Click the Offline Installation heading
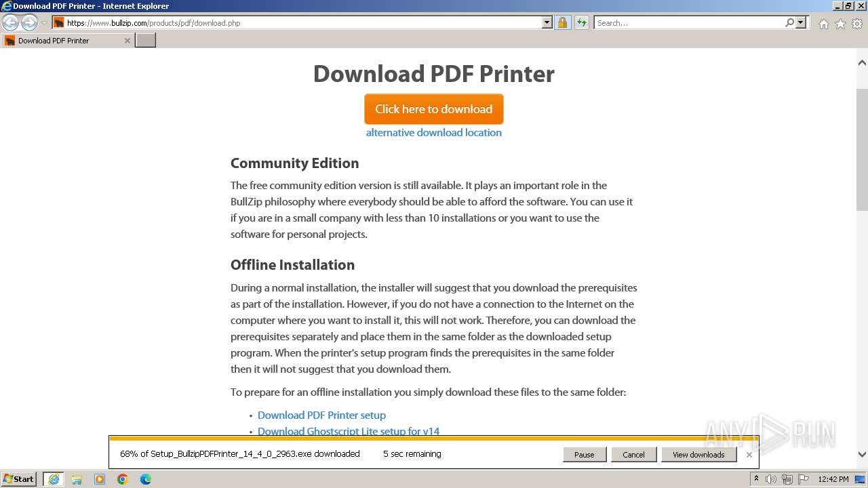The width and height of the screenshot is (868, 488). (293, 265)
